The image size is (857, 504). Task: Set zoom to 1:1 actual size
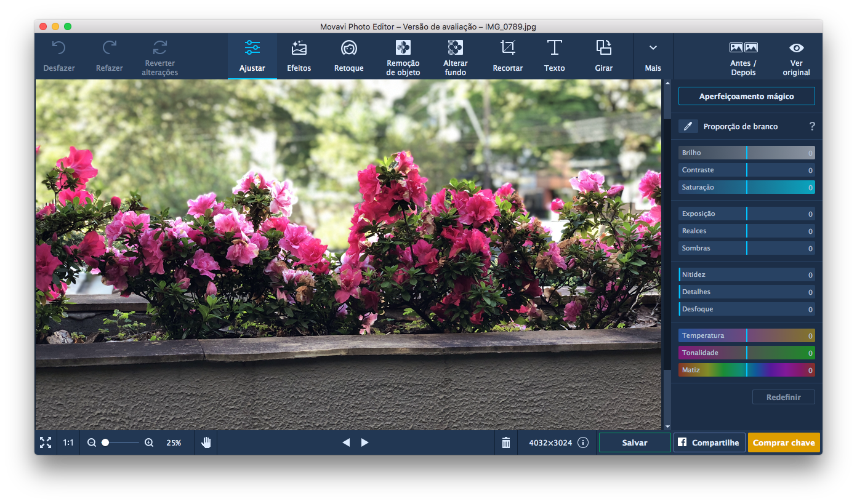tap(68, 442)
